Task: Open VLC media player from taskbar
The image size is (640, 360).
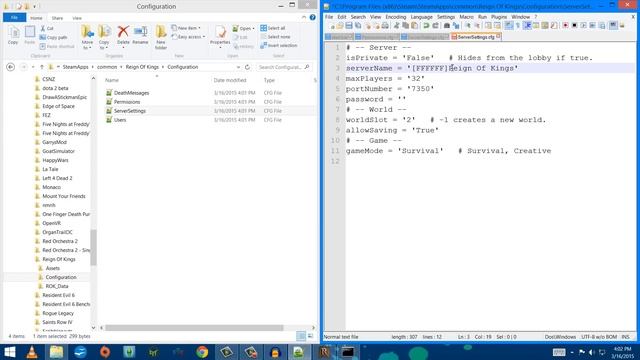Action: (32, 352)
